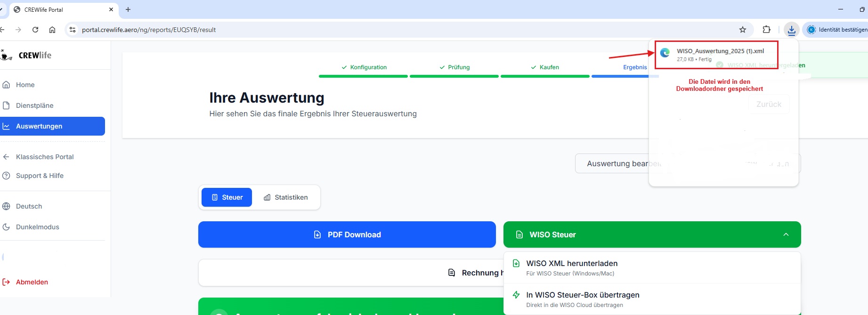Click the Kaufen step
This screenshot has height=315, width=868.
pyautogui.click(x=545, y=67)
